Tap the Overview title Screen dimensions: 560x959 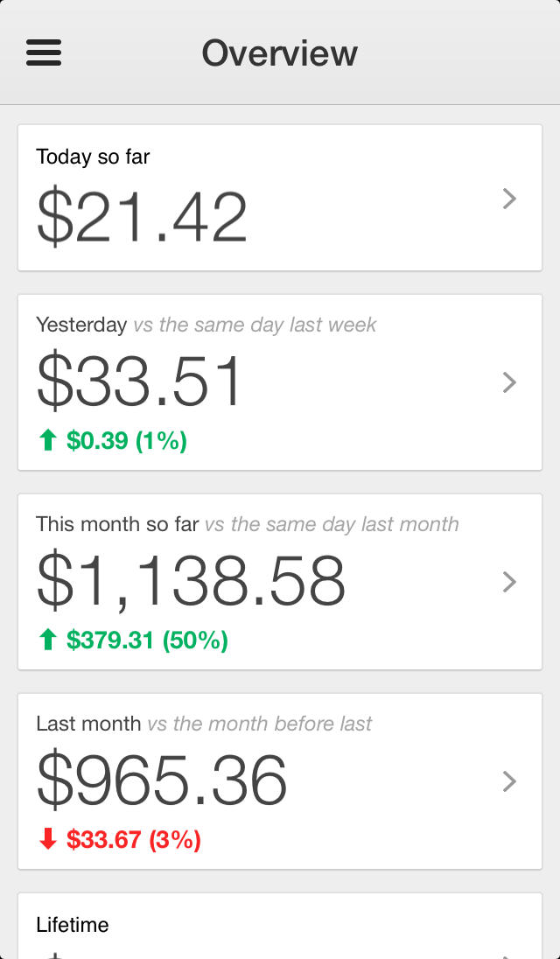coord(280,53)
